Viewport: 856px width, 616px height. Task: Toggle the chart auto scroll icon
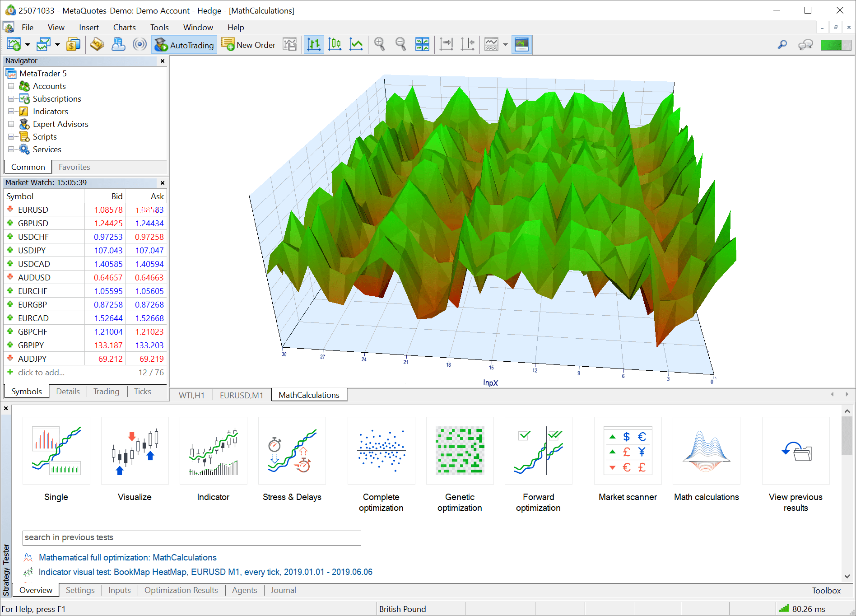click(446, 45)
